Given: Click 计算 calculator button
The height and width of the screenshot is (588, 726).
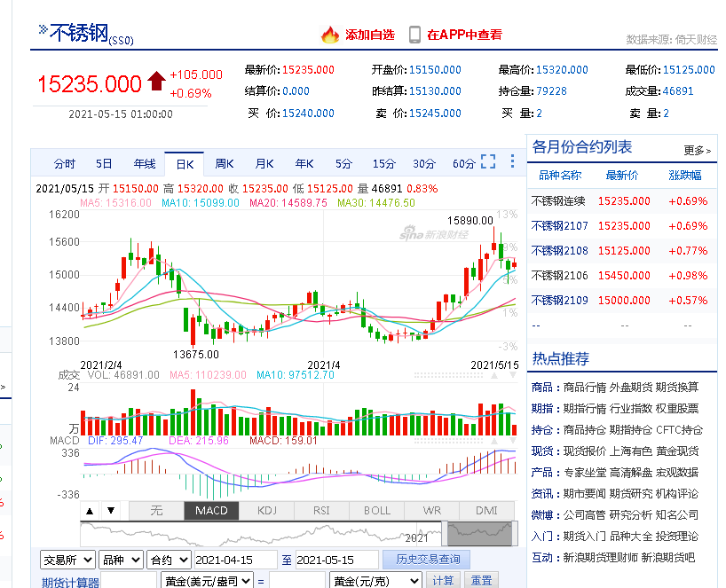Looking at the screenshot, I should (x=443, y=580).
